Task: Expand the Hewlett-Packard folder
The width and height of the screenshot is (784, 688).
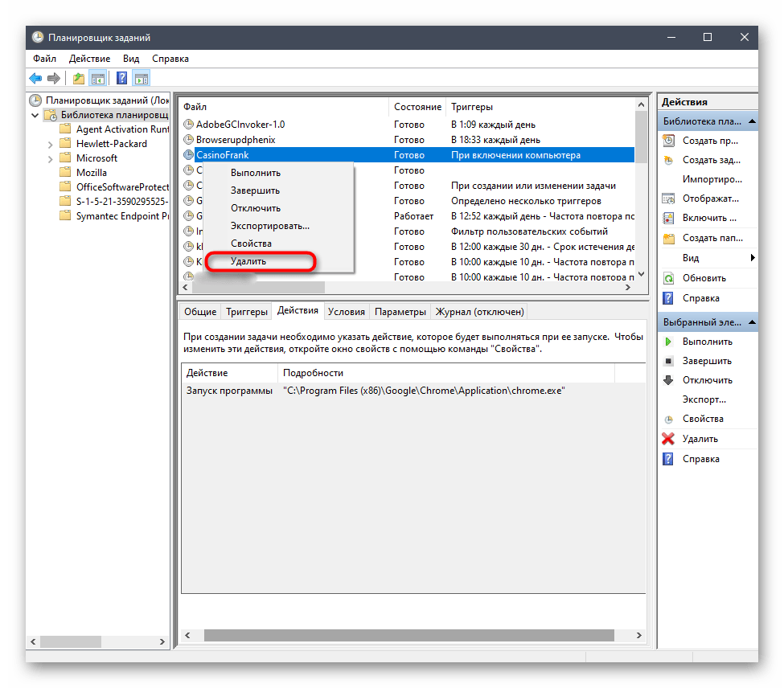Action: point(50,145)
